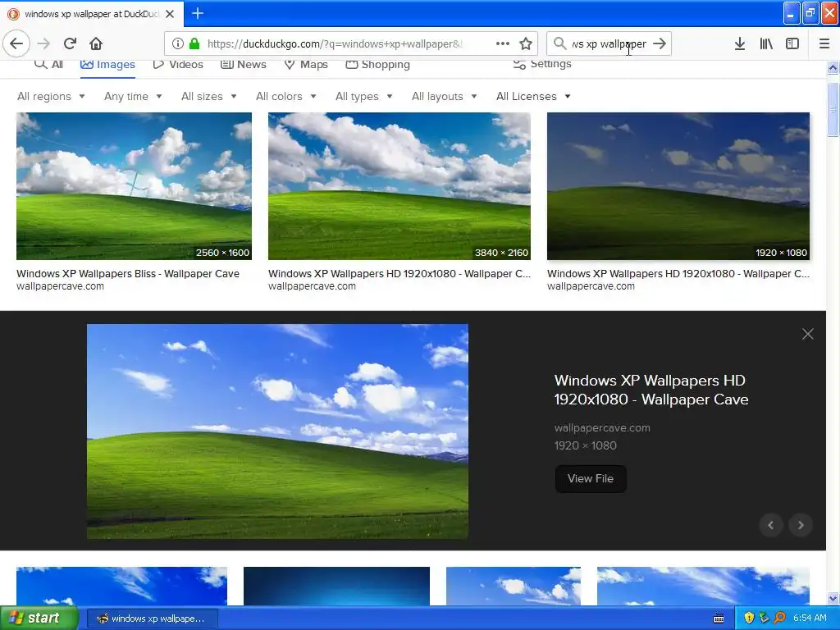
Task: Open page actions three-dot menu
Action: coord(503,43)
